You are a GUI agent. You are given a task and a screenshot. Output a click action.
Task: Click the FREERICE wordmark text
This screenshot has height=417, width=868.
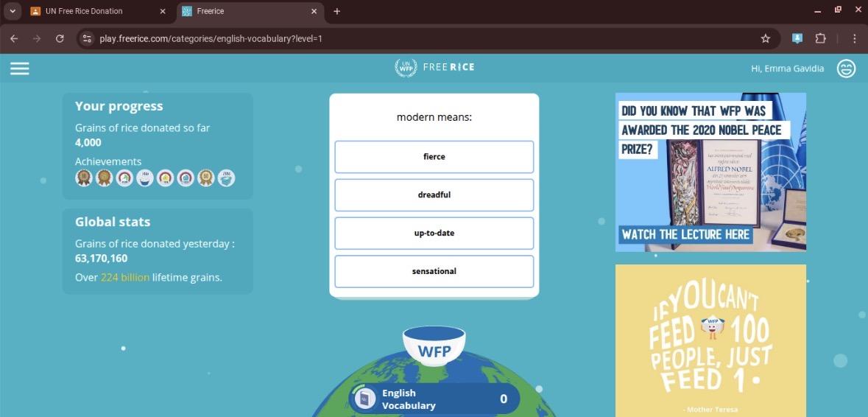(x=448, y=67)
